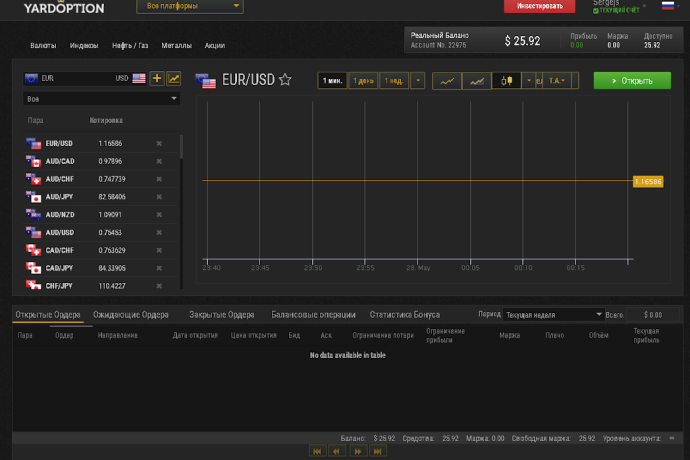Open the Индексы category

click(84, 45)
